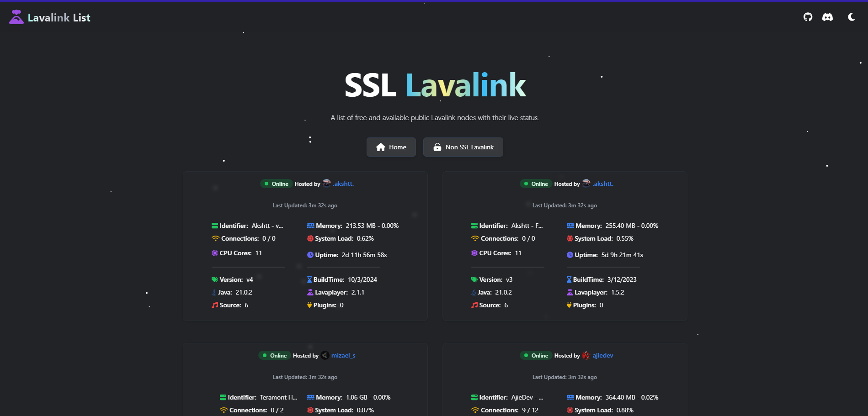Click Last Updated text on mizael_s card
This screenshot has width=868, height=416.
(x=305, y=377)
